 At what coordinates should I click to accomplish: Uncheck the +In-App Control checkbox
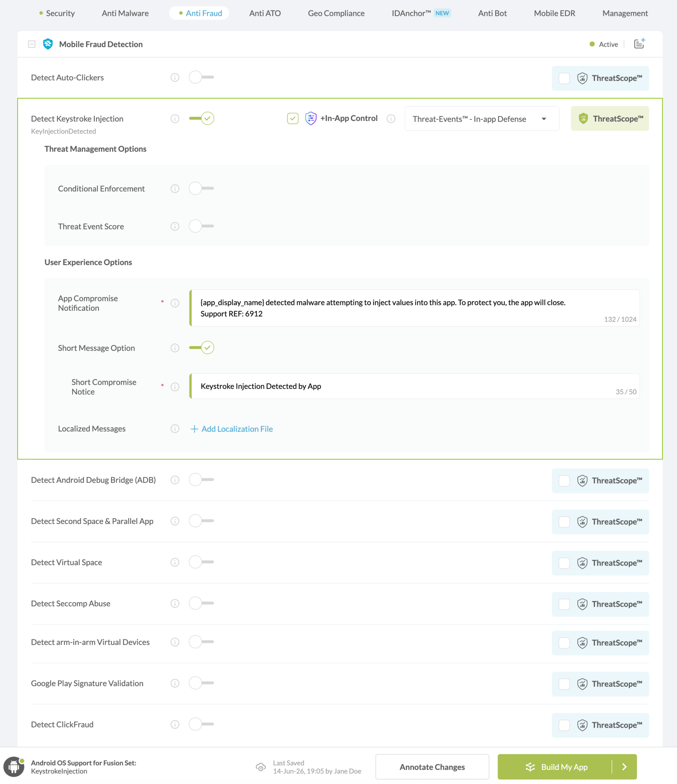coord(293,118)
